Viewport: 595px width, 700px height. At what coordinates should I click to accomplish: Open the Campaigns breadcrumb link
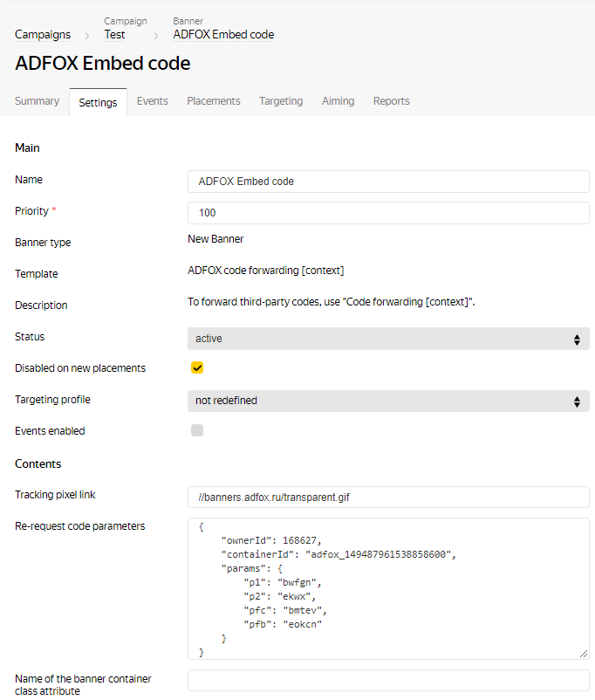point(43,35)
